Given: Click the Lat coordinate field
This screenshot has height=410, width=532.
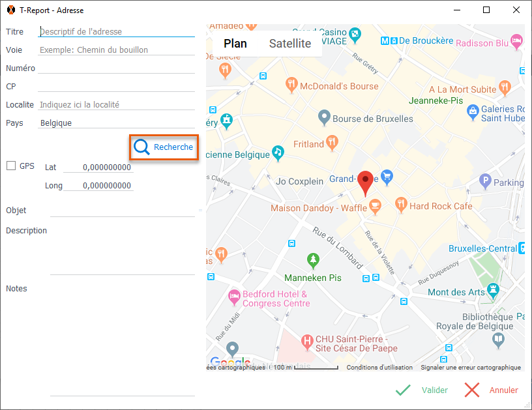Looking at the screenshot, I should click(x=98, y=168).
